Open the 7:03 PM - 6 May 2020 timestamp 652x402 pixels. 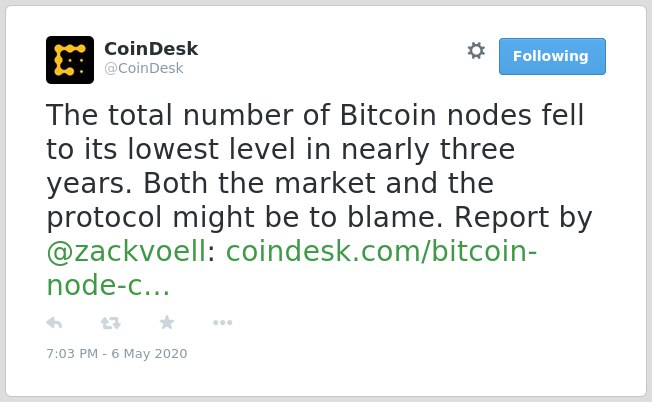[x=116, y=353]
